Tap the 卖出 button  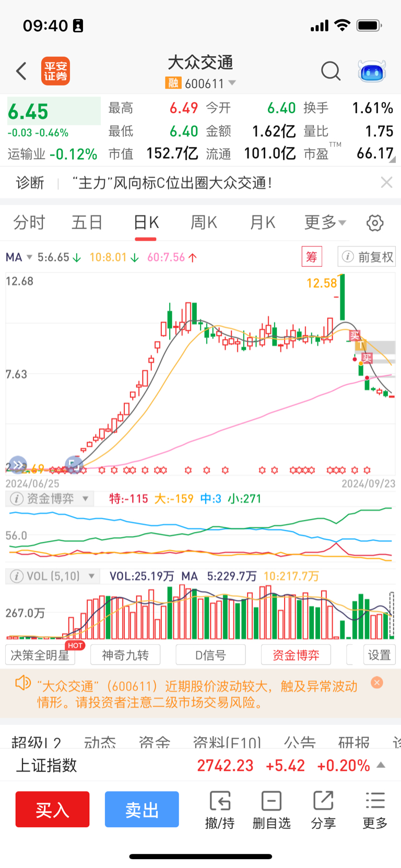click(x=142, y=809)
